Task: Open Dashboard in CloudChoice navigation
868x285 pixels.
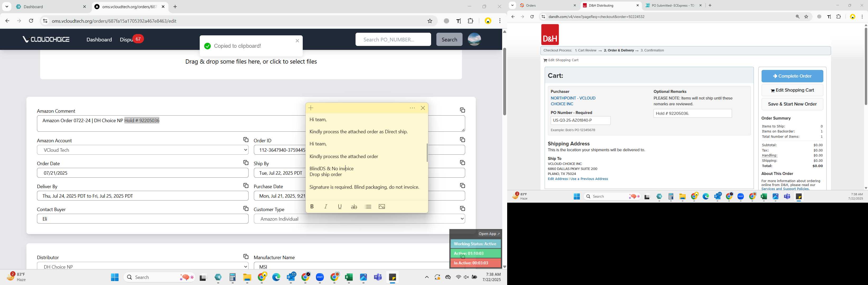Action: coord(99,40)
